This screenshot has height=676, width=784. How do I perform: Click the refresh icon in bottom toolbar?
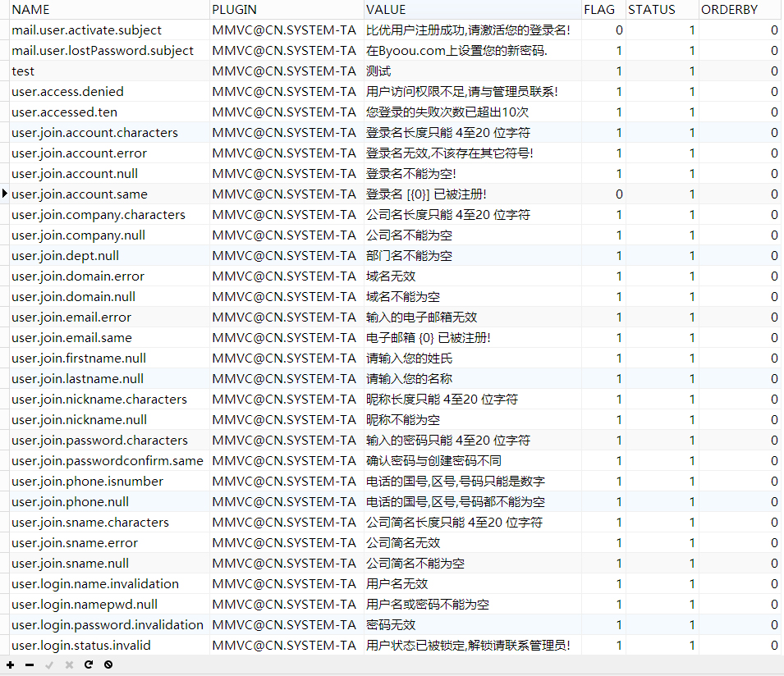click(x=89, y=665)
